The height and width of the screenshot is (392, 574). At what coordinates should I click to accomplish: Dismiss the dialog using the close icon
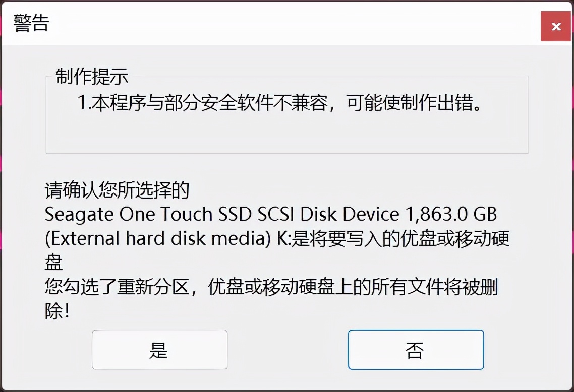click(x=555, y=26)
